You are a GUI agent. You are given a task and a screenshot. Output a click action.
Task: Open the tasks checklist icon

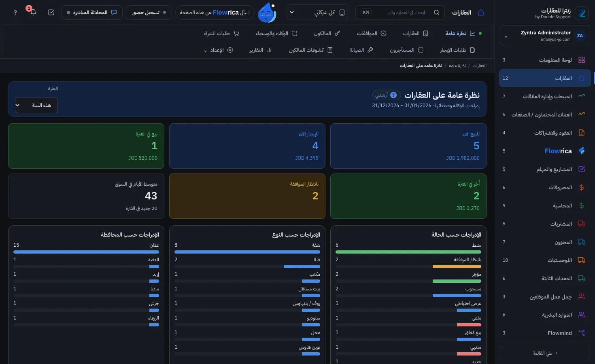[x=51, y=13]
